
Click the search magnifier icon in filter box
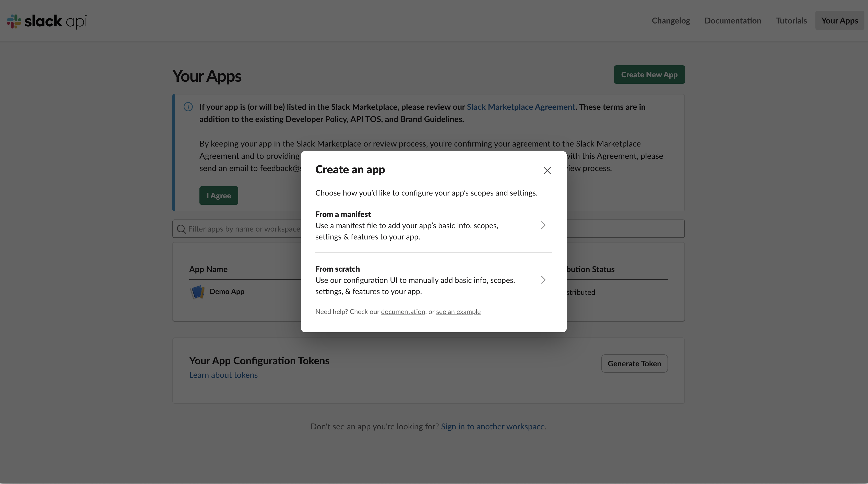[x=181, y=229]
